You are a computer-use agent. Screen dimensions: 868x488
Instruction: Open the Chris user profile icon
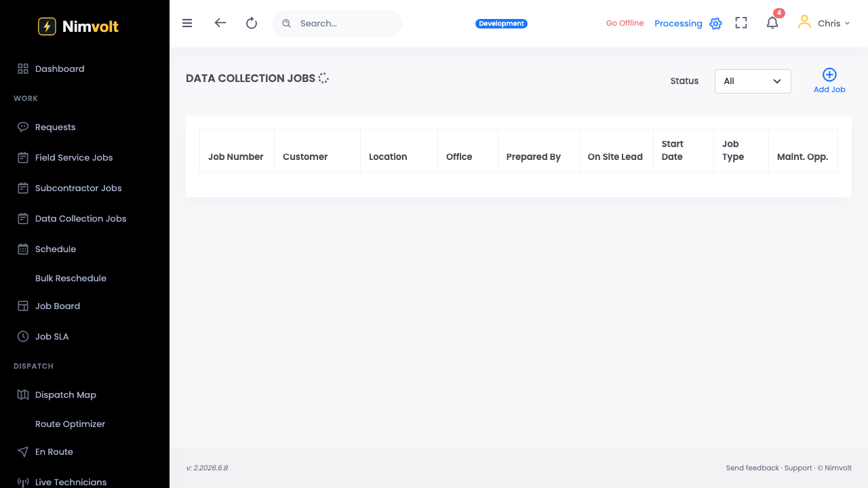804,22
